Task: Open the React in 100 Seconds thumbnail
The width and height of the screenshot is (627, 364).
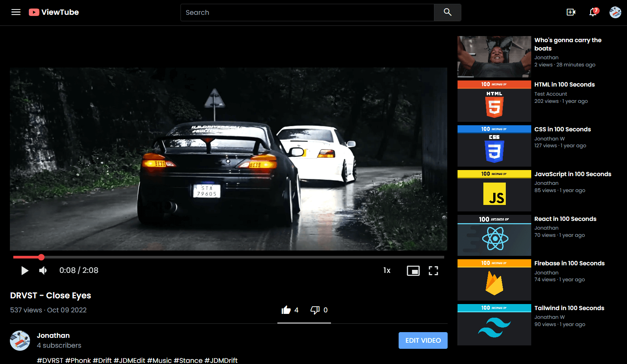Action: [494, 235]
